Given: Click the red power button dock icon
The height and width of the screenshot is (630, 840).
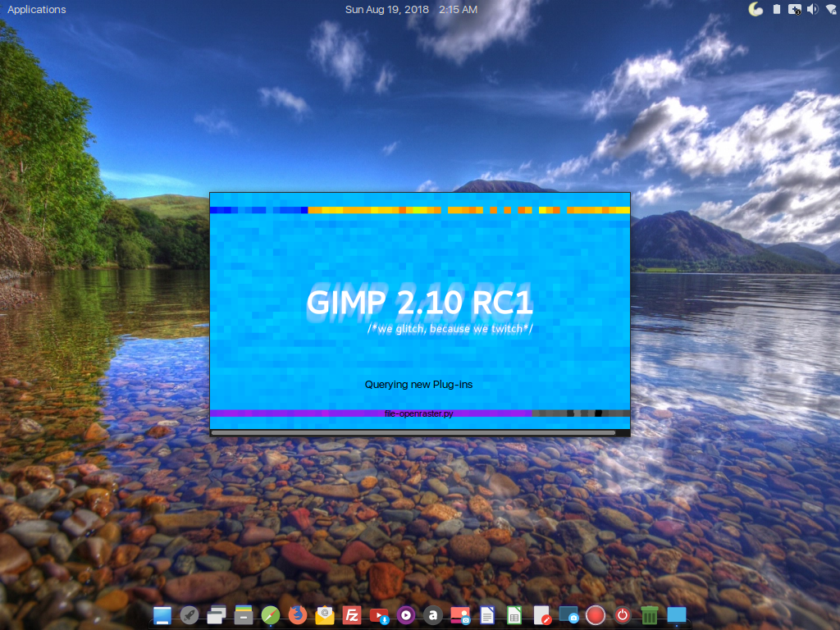Looking at the screenshot, I should click(623, 615).
